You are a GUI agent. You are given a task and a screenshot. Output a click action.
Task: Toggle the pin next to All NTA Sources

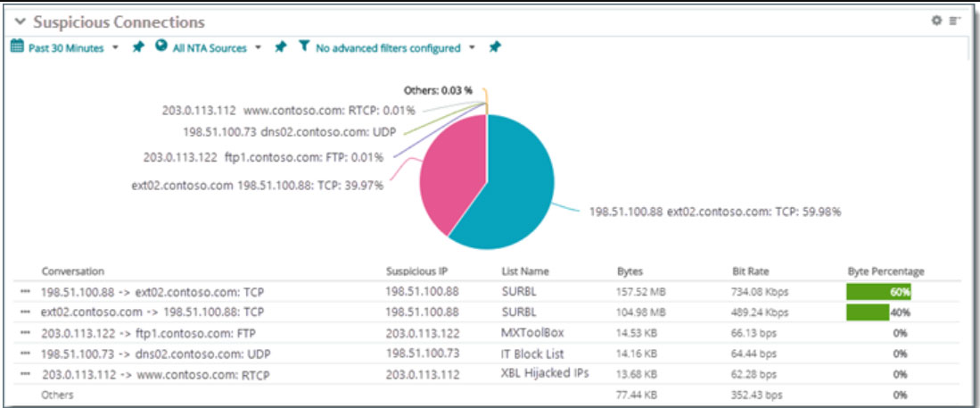[280, 47]
